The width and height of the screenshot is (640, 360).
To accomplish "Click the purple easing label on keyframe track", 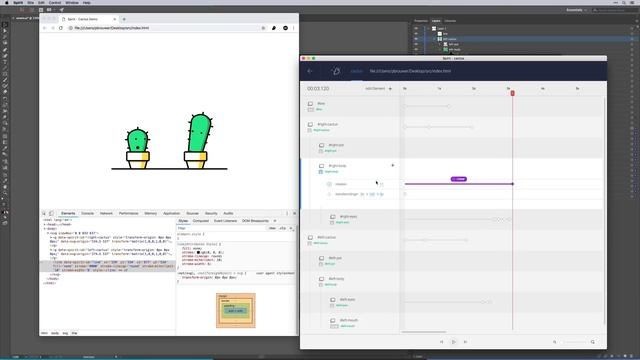I will point(459,179).
